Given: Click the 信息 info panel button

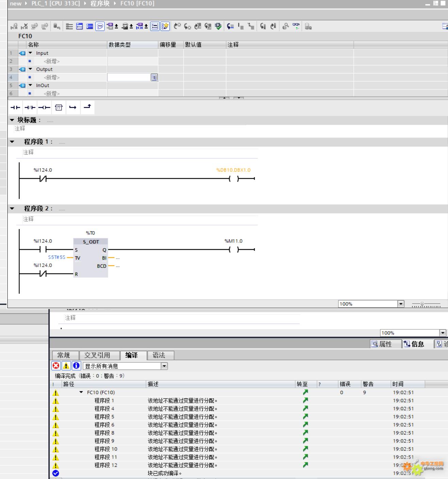Looking at the screenshot, I should (414, 344).
